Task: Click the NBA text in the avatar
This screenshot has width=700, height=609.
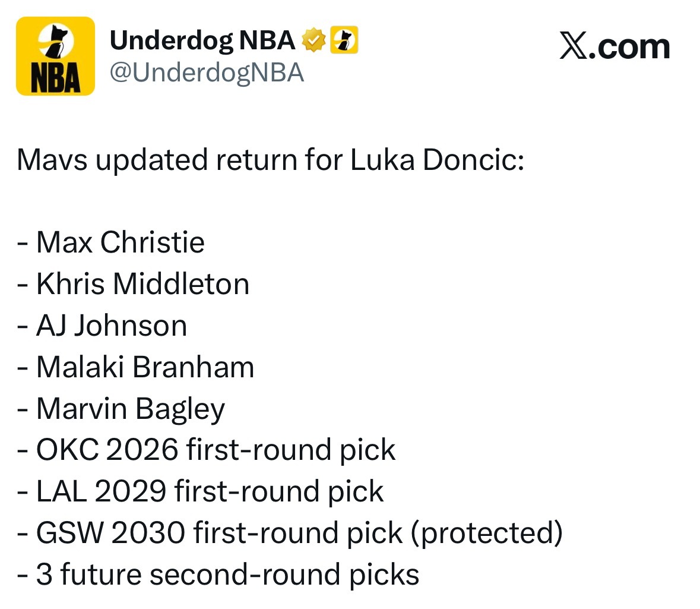Action: tap(55, 78)
